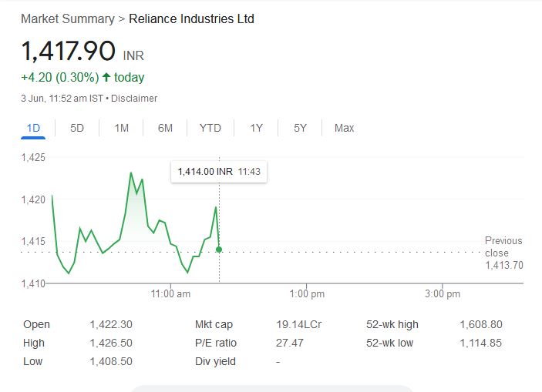
Task: Click the 52-wk high value 1,608.80
Action: pyautogui.click(x=480, y=324)
